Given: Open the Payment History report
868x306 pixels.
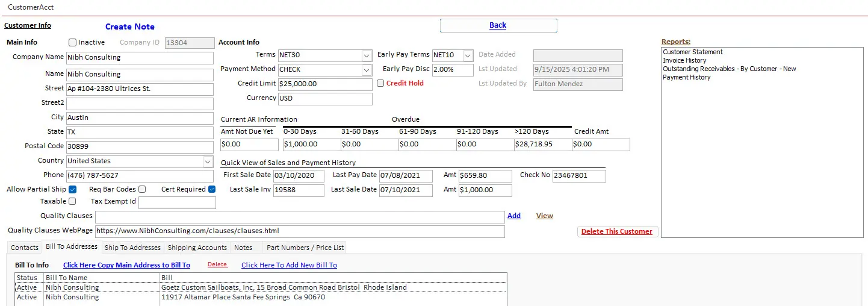Looking at the screenshot, I should point(687,77).
